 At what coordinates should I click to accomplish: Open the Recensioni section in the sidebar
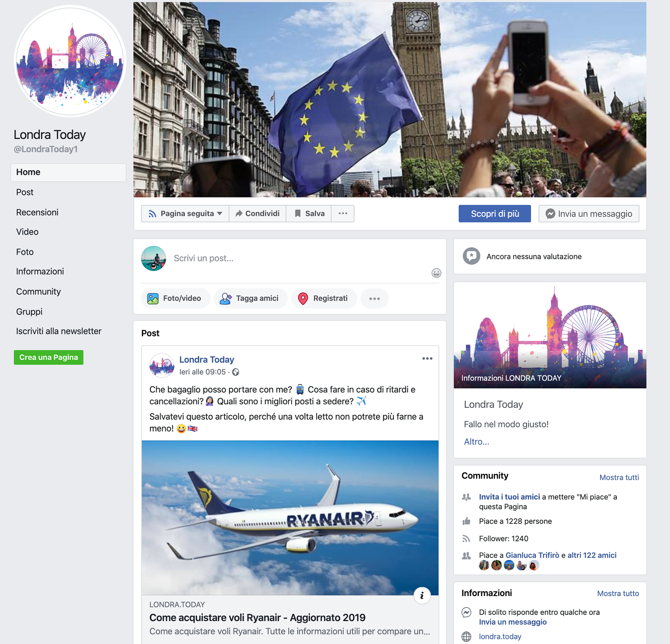click(37, 212)
